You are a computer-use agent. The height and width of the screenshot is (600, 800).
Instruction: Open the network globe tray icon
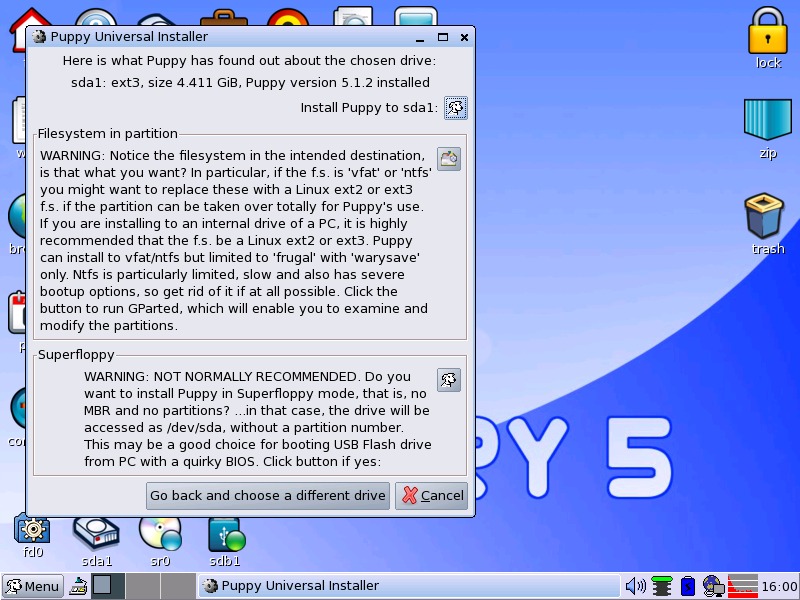pos(713,586)
